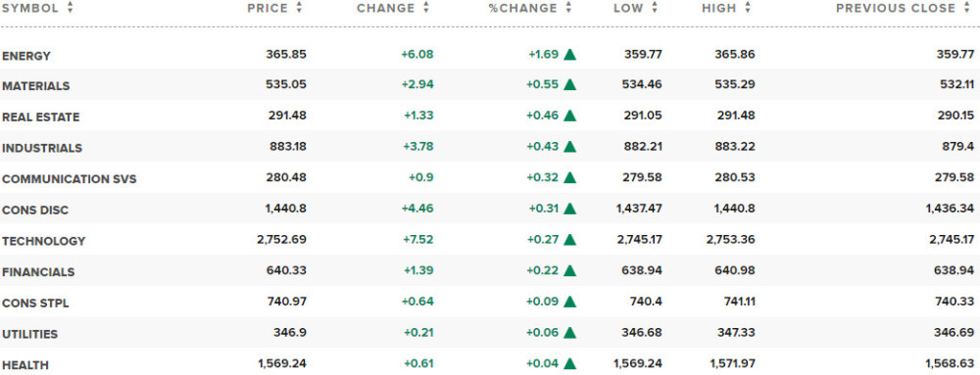Open the ENERGY sector link

[26, 56]
